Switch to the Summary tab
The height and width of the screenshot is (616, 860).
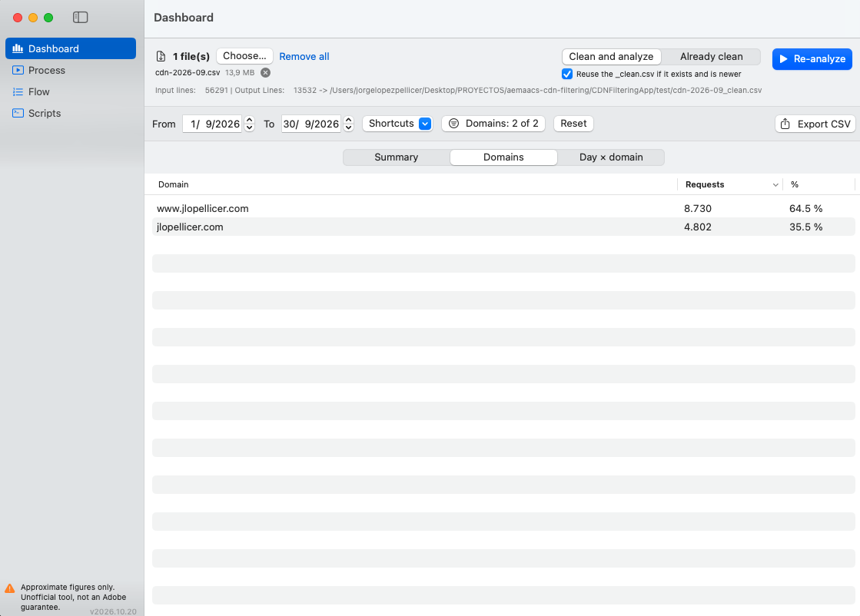tap(396, 157)
